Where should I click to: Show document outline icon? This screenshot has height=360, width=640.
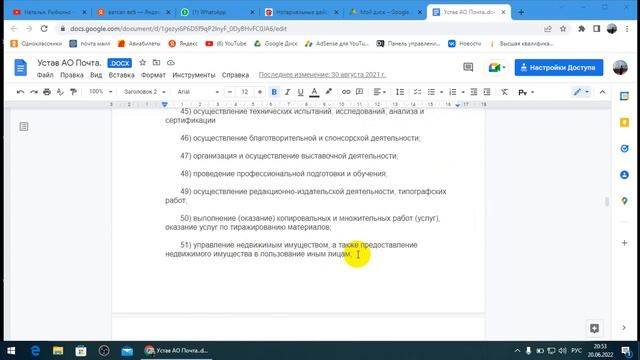[24, 127]
